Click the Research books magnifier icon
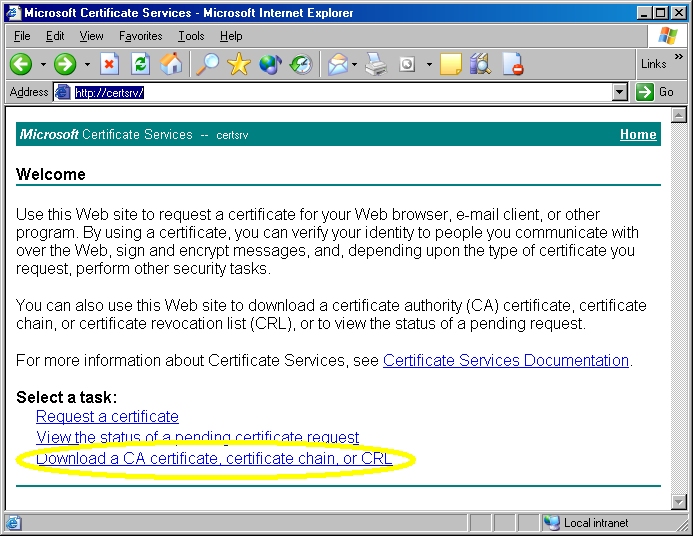 [481, 64]
